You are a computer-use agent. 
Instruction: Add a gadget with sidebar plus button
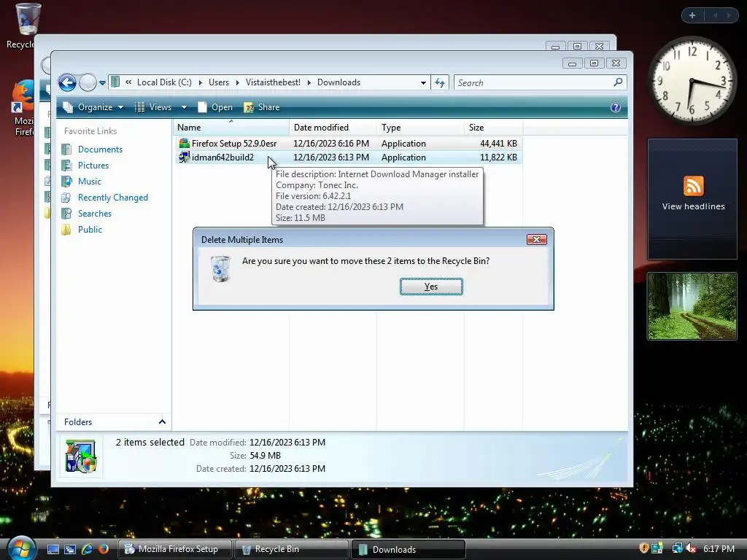point(692,15)
